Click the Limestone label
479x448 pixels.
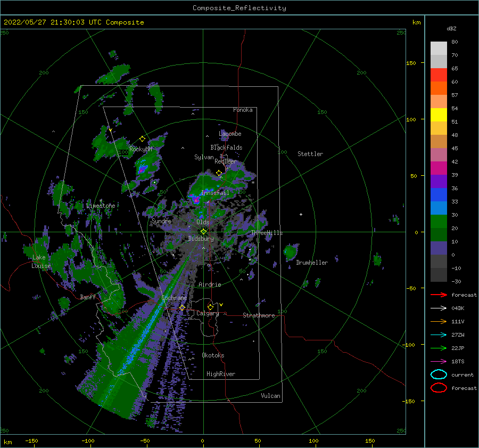[x=101, y=206]
